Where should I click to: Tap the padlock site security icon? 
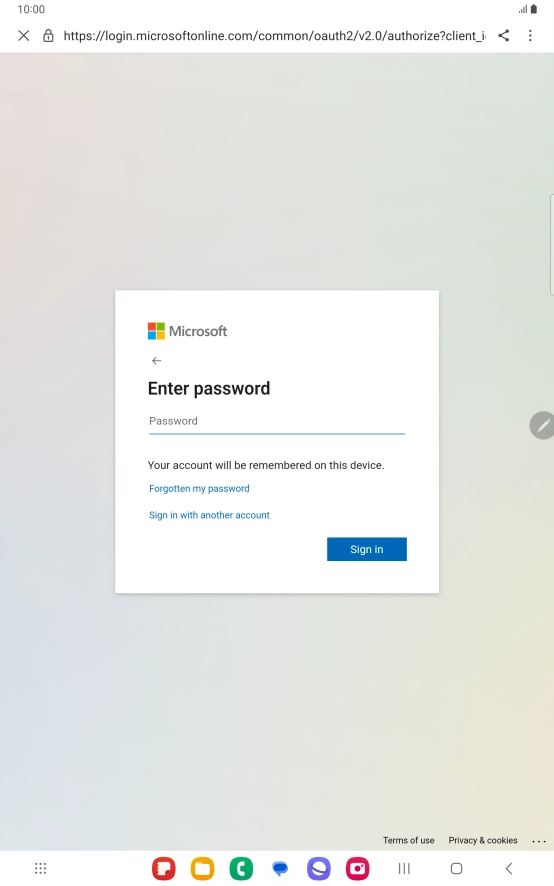tap(49, 36)
